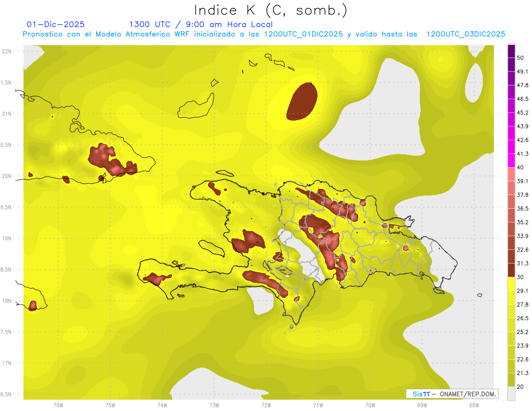
Task: Select legend value '41.3'
Action: point(522,154)
